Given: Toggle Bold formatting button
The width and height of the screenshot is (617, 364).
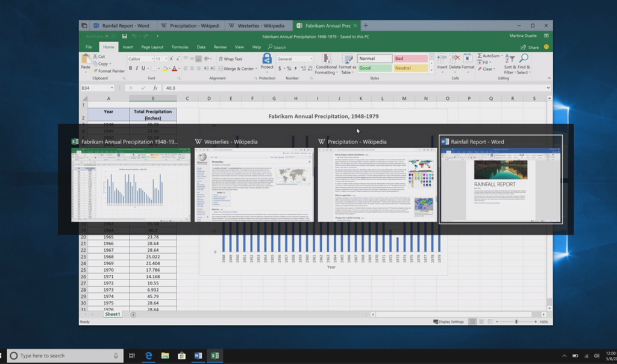Looking at the screenshot, I should click(130, 69).
